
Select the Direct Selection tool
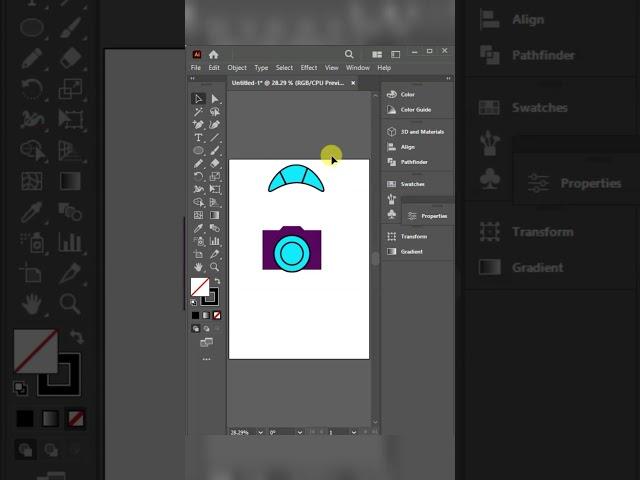coord(215,99)
